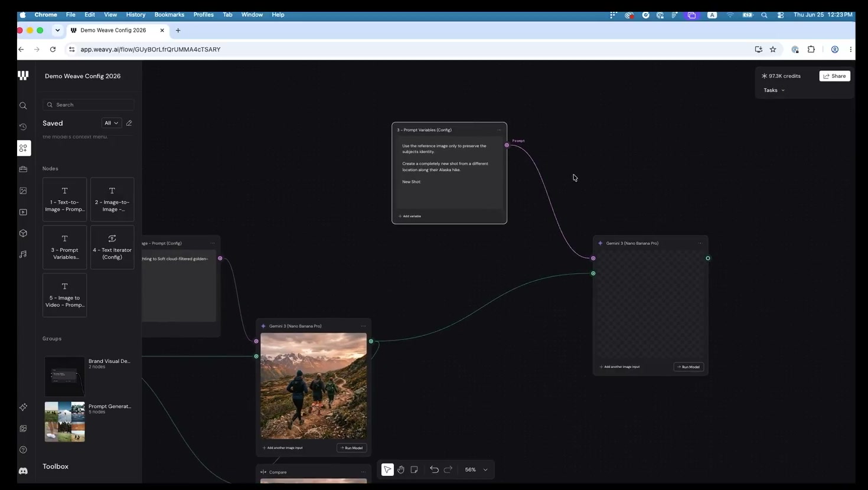Open Chrome extensions puzzle icon
This screenshot has height=490, width=868.
811,50
